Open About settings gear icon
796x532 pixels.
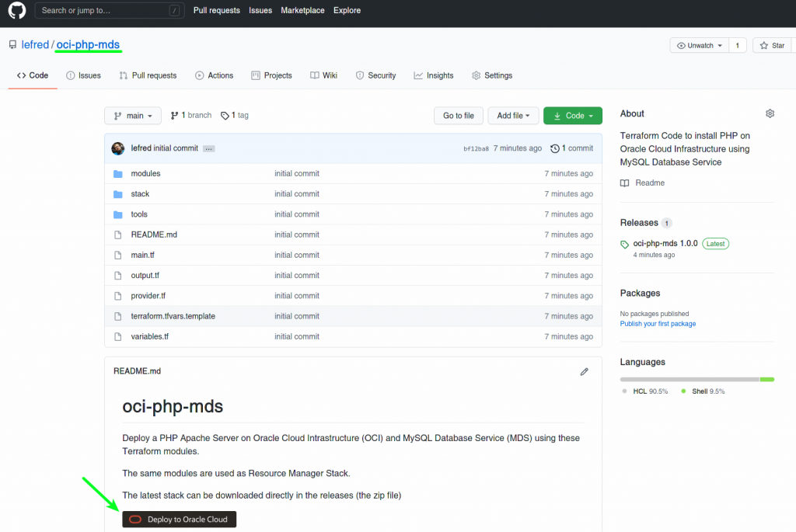click(x=770, y=113)
